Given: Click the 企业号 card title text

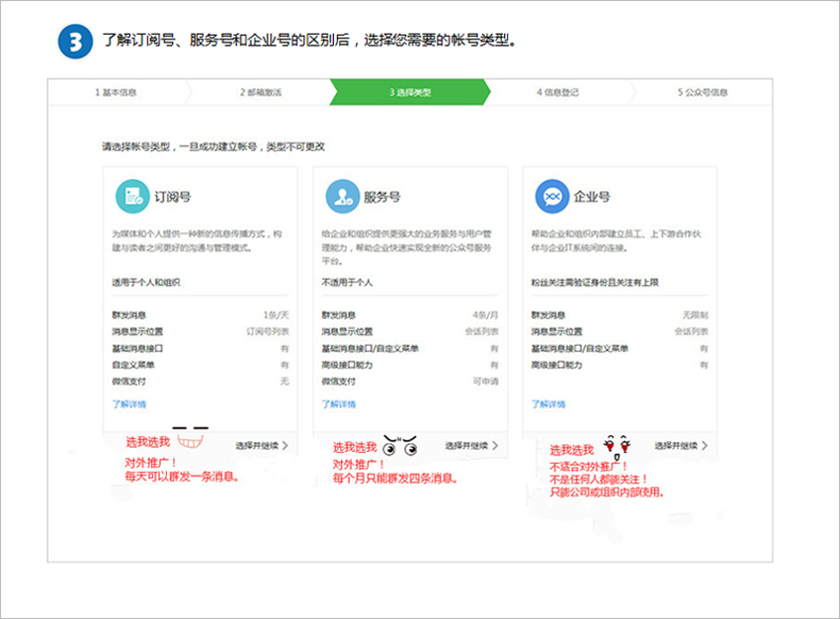Looking at the screenshot, I should pyautogui.click(x=591, y=197).
